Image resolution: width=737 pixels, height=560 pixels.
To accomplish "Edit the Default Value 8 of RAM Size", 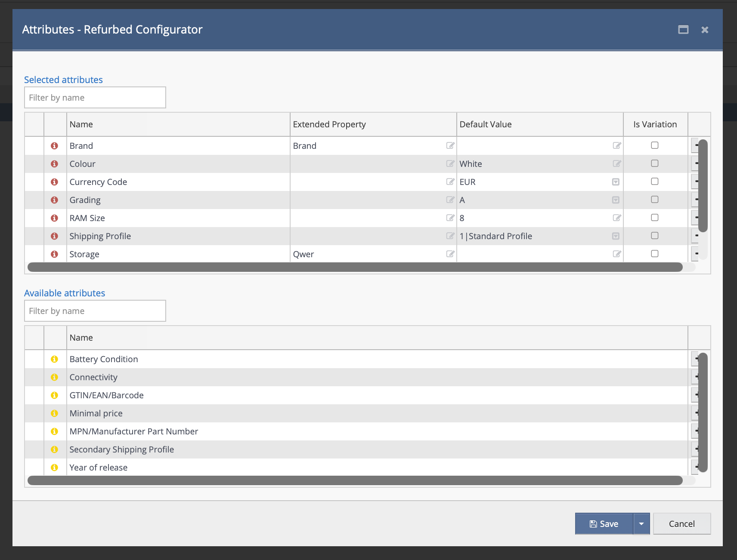I will tap(617, 218).
